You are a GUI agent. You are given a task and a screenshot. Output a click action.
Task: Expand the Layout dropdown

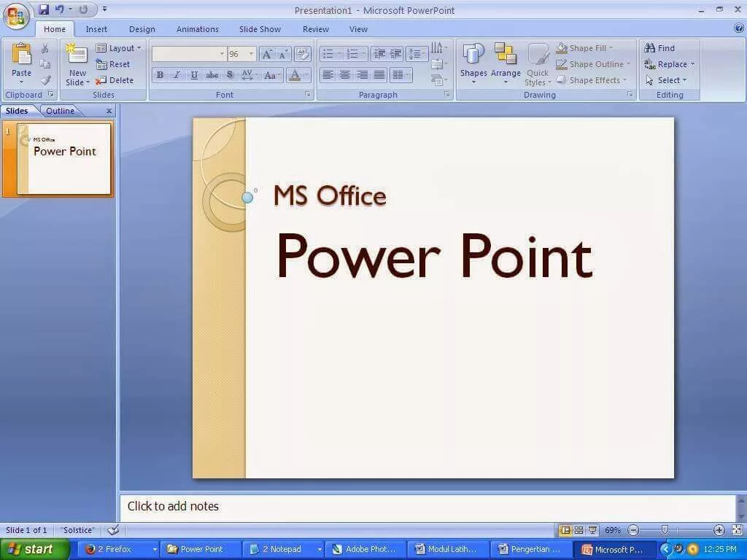click(118, 48)
